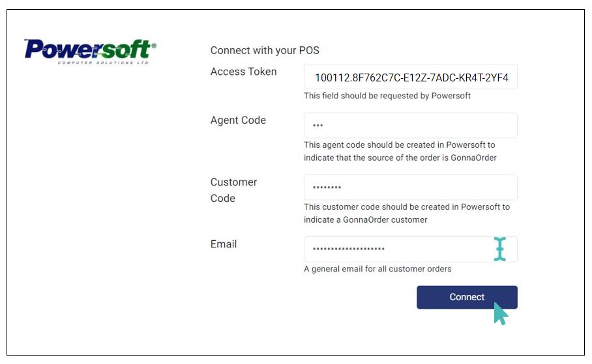Click the Computer Solutions Ltd tagline
The image size is (592, 364).
point(103,63)
